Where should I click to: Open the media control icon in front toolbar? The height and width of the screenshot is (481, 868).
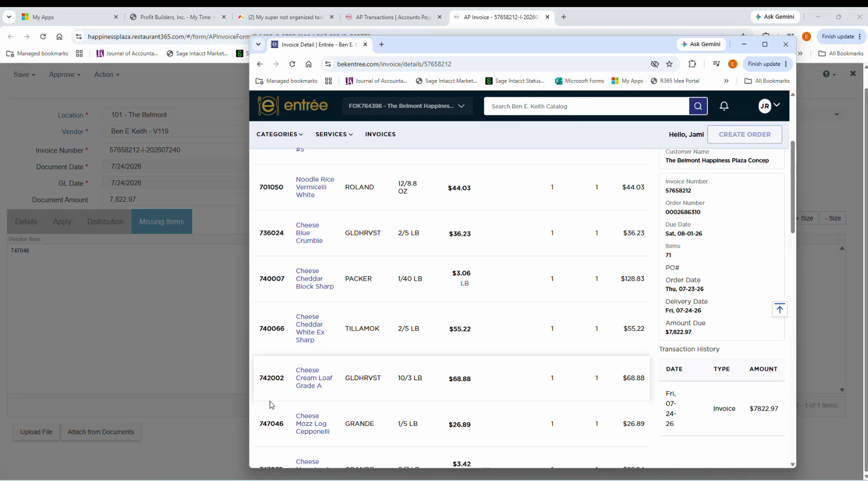[716, 64]
